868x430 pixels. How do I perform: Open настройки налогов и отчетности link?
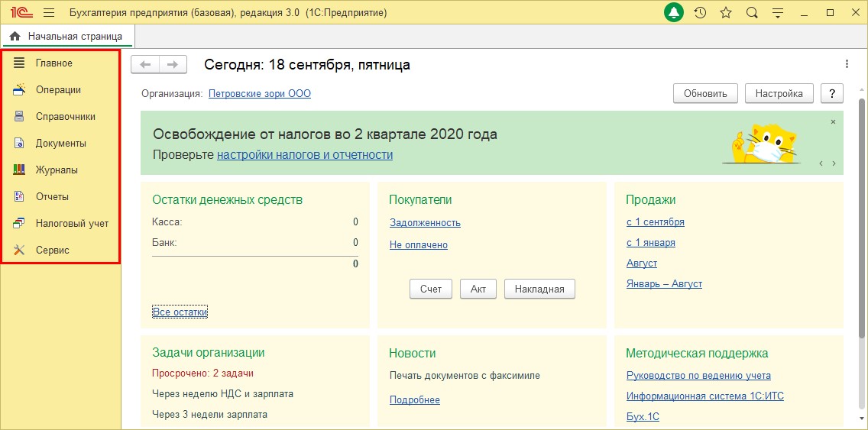tap(305, 155)
